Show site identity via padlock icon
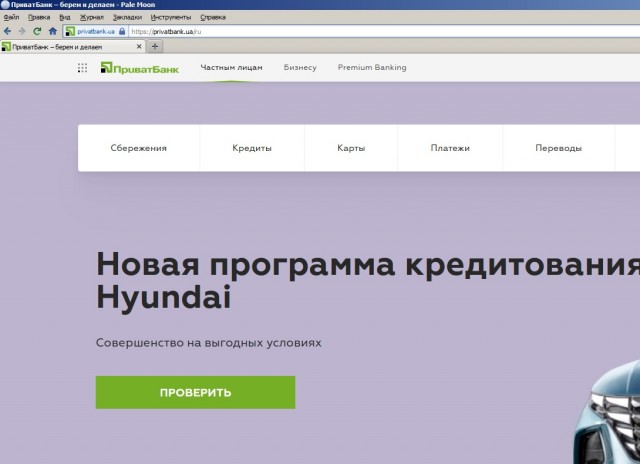The image size is (640, 464). pos(122,31)
